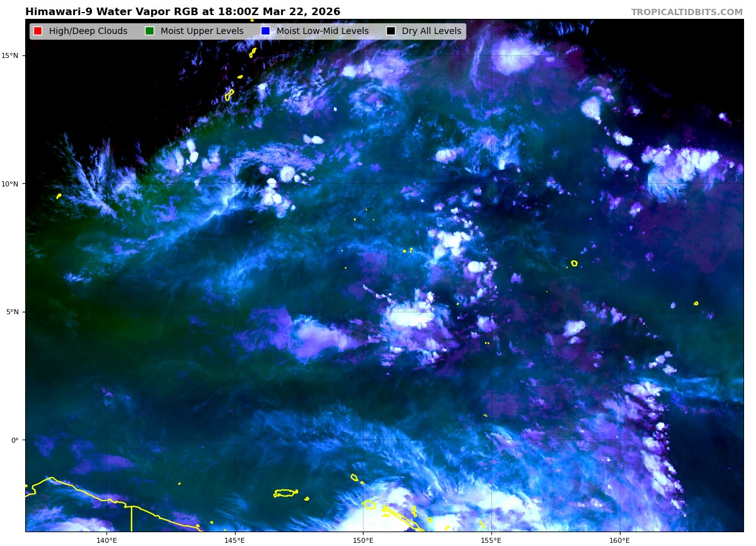Click the 140°E longitude axis label
This screenshot has height=546, width=756.
pos(106,540)
